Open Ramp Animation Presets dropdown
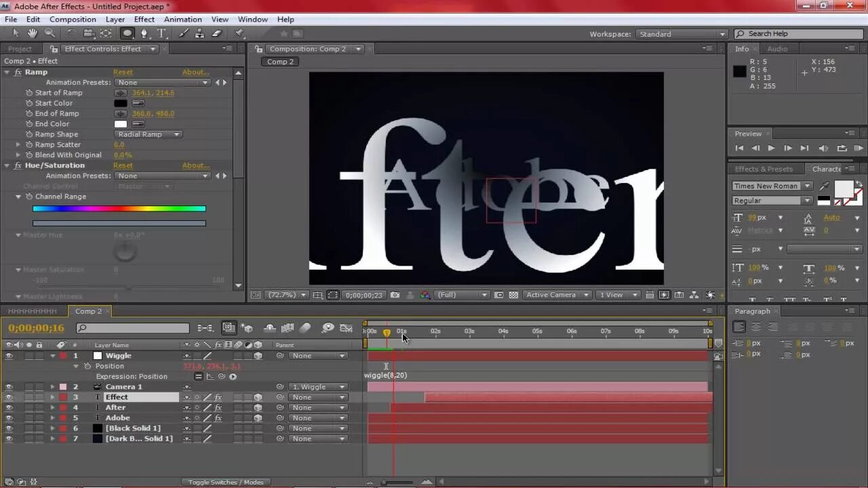The image size is (868, 488). coord(163,83)
